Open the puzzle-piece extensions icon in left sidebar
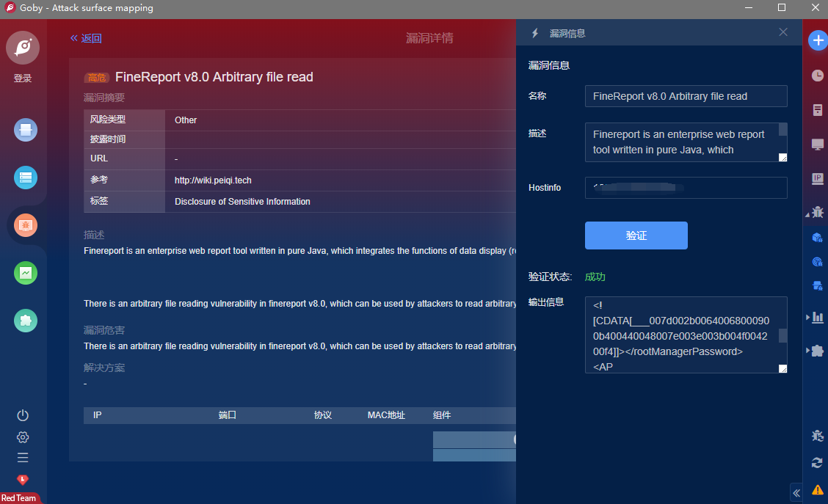 tap(26, 321)
